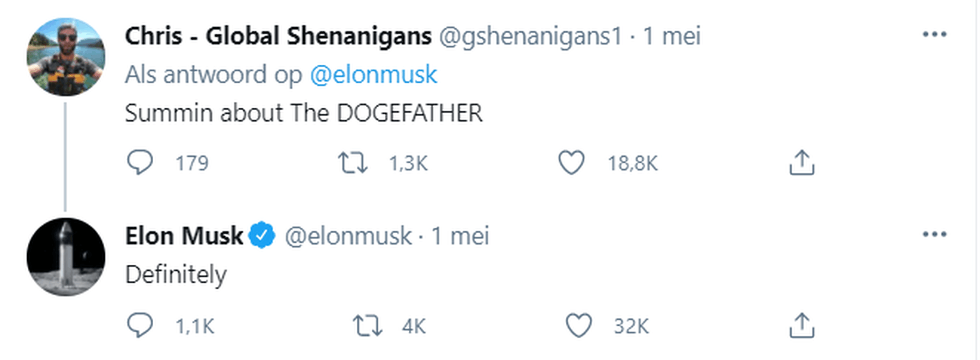Click Elon Musk's rocket avatar
Screen dimensions: 980x360
tap(66, 257)
